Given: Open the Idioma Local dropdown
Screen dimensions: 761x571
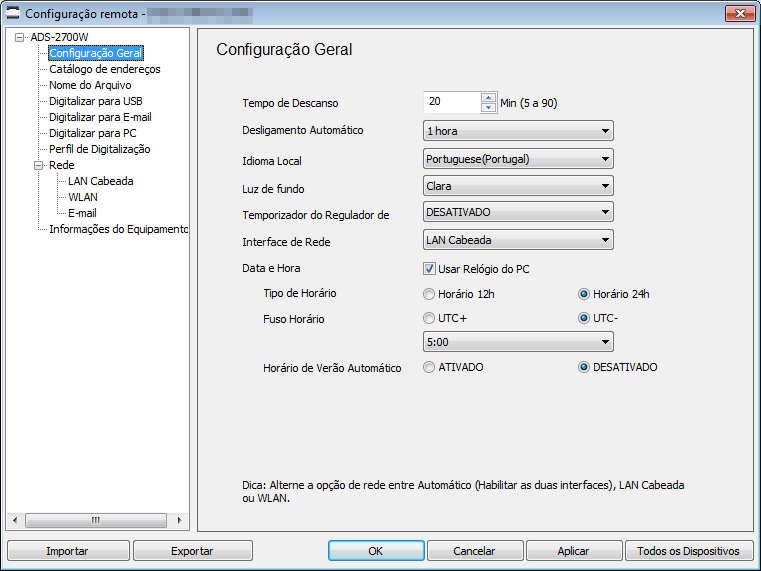Looking at the screenshot, I should pyautogui.click(x=518, y=159).
